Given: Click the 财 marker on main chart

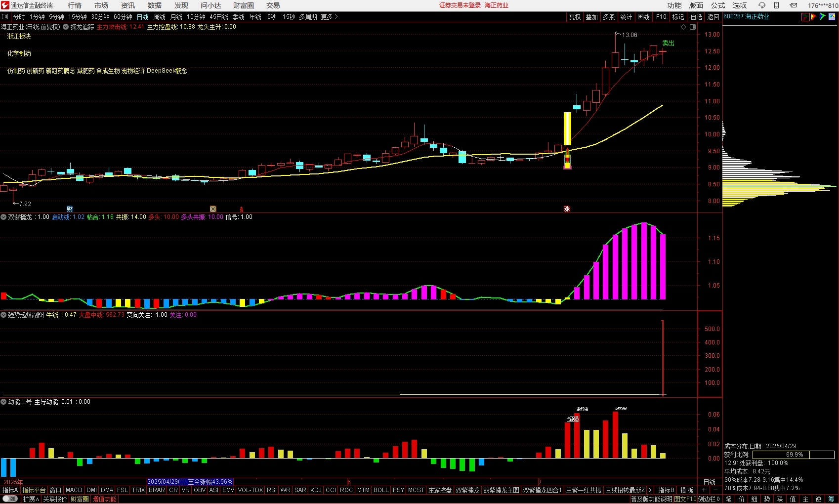Looking at the screenshot, I should tap(70, 209).
